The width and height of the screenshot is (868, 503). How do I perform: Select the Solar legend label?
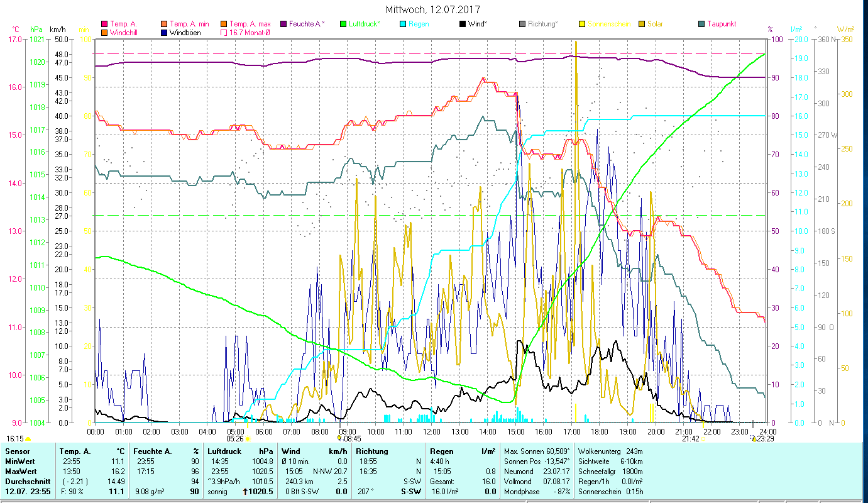[x=655, y=24]
